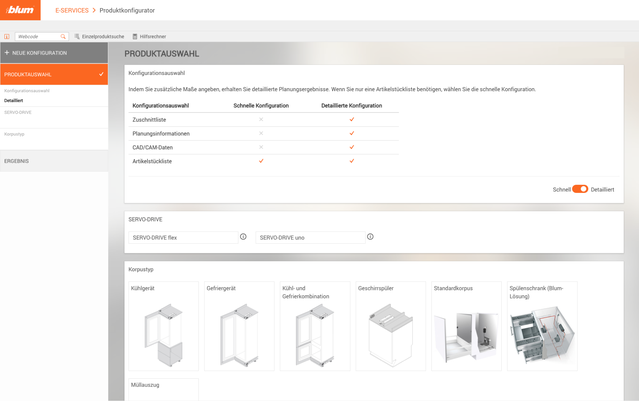This screenshot has width=639, height=401.
Task: Click into the Webcode input field
Action: coord(36,36)
